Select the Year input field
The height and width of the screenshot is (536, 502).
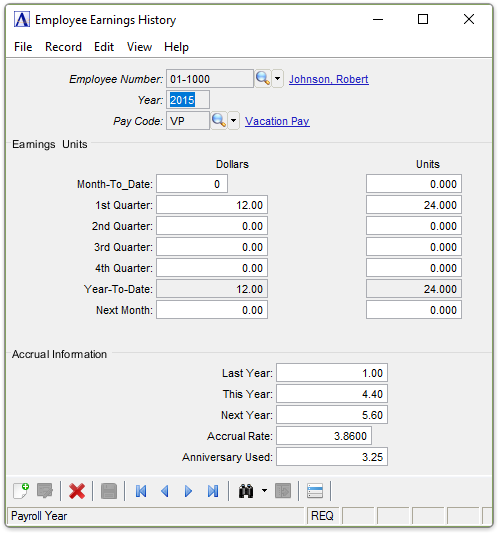pos(188,100)
